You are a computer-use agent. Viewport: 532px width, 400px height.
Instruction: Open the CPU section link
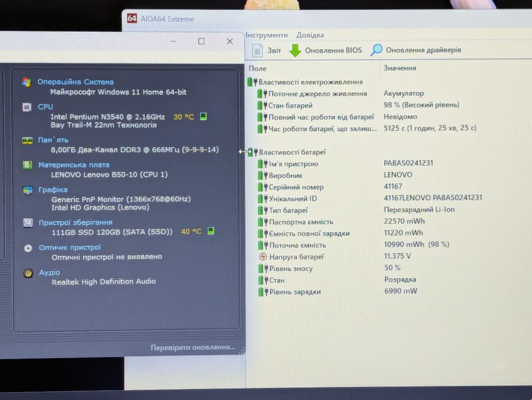[x=46, y=106]
